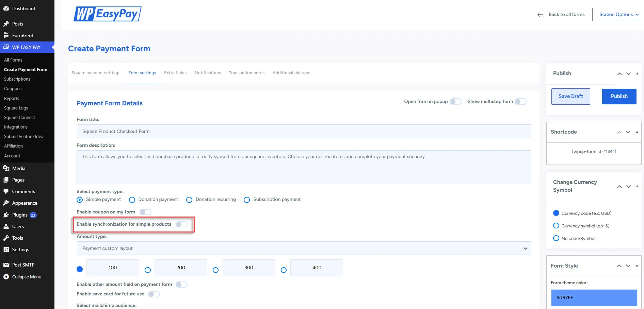Viewport: 644px width, 309px height.
Task: Click Save Draft button
Action: click(571, 97)
